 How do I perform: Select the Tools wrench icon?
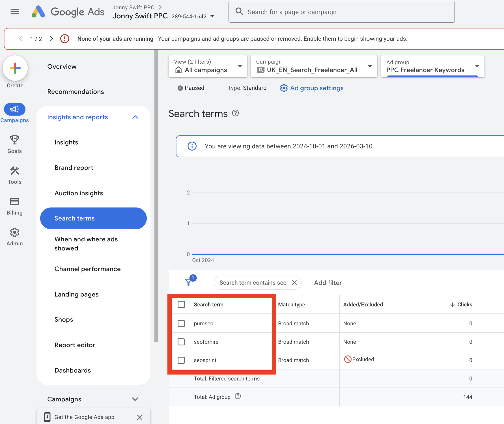(14, 171)
